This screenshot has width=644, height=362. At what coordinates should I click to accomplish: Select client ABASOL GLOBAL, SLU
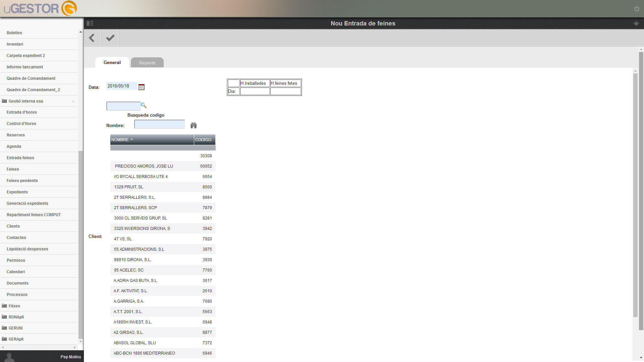(163, 343)
